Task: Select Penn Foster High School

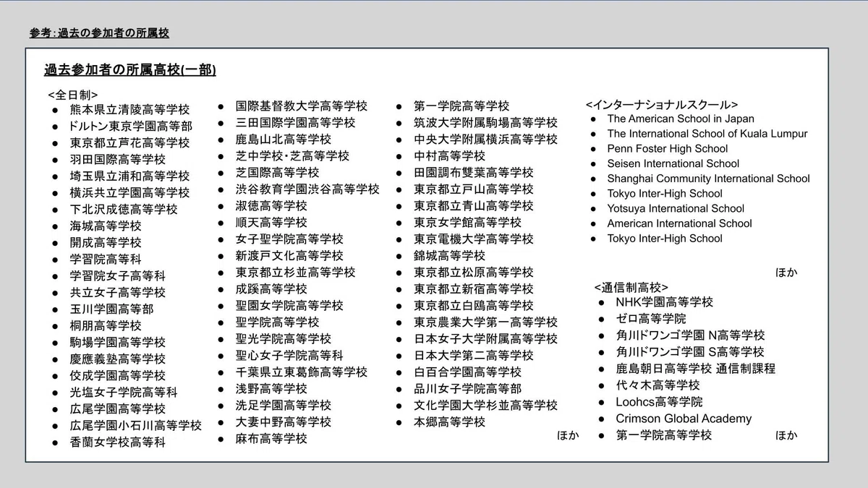Action: (668, 149)
